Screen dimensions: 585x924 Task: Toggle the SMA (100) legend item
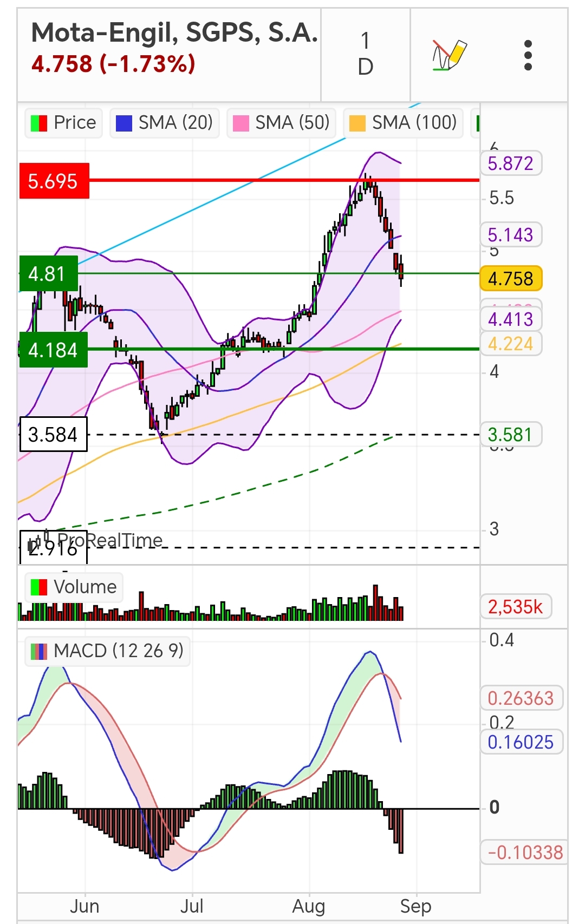click(403, 123)
